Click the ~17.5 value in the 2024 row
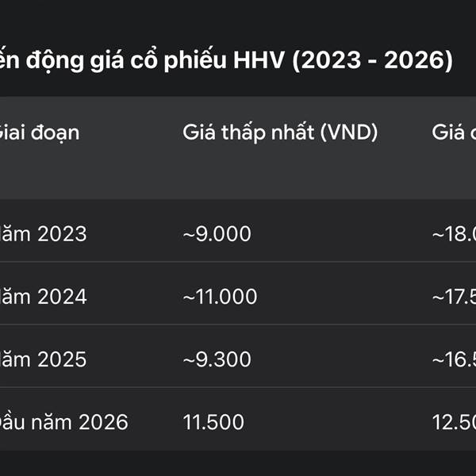This screenshot has width=476, height=476. point(454,297)
